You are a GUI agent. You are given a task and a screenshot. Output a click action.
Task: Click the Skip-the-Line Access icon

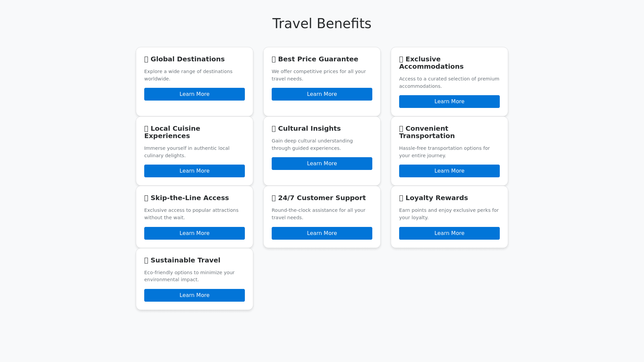point(146,198)
